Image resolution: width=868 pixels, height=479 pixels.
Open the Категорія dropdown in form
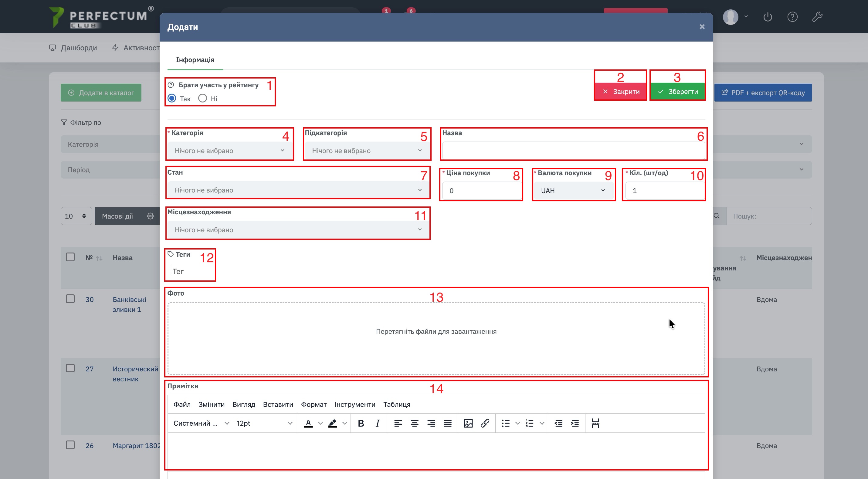point(229,150)
